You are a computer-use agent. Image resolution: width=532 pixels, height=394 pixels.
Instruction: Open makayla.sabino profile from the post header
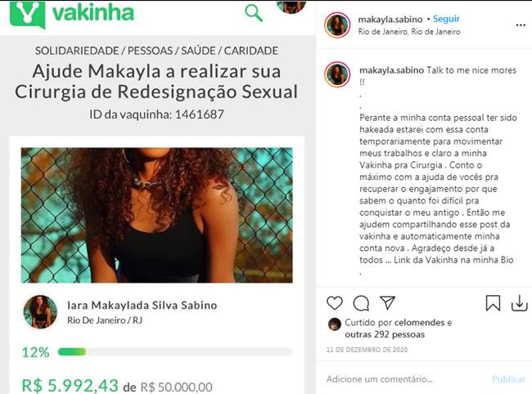point(390,20)
